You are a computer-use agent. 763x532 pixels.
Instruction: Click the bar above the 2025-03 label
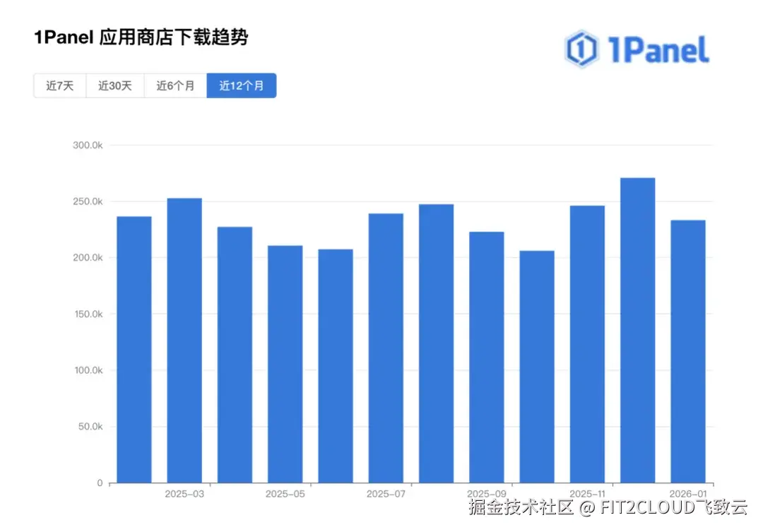tap(184, 341)
